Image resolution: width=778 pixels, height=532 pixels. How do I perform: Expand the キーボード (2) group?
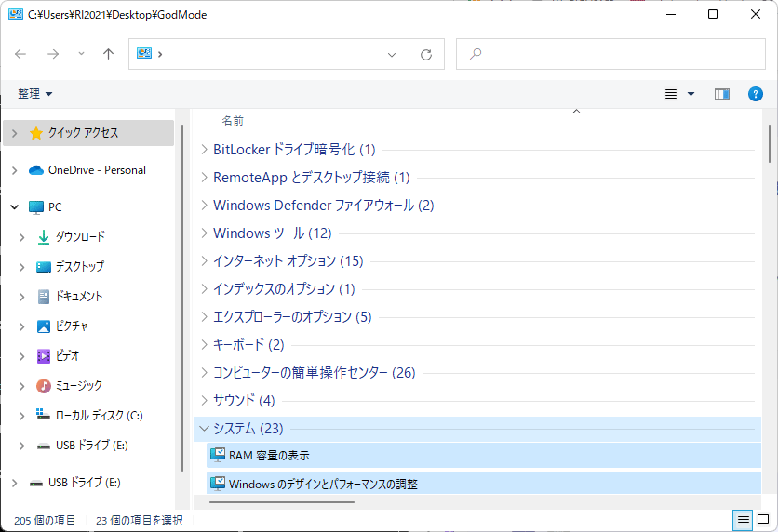(x=204, y=344)
